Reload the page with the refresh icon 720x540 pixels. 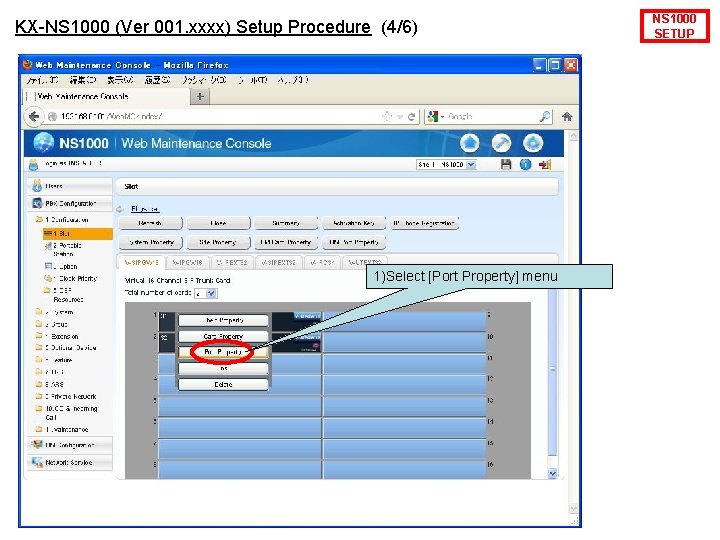point(411,117)
